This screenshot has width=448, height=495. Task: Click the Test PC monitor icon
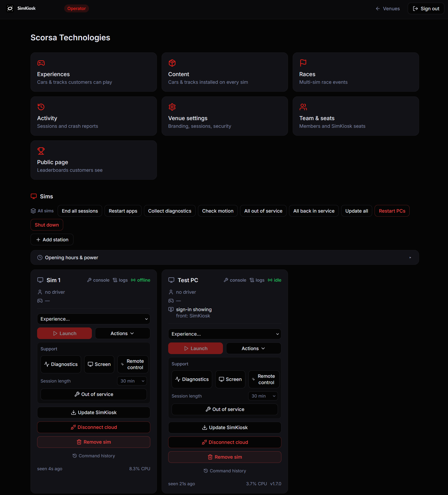click(x=171, y=280)
